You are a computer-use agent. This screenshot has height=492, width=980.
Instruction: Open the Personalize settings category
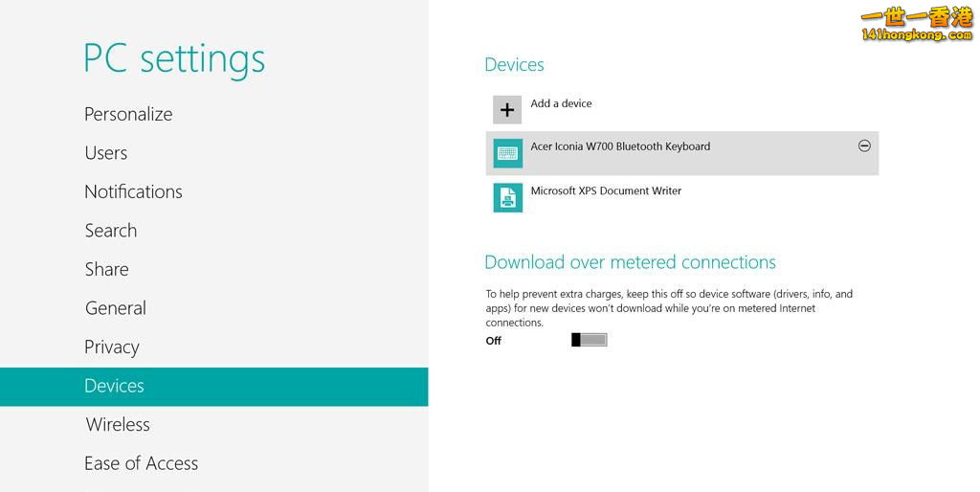pos(128,114)
